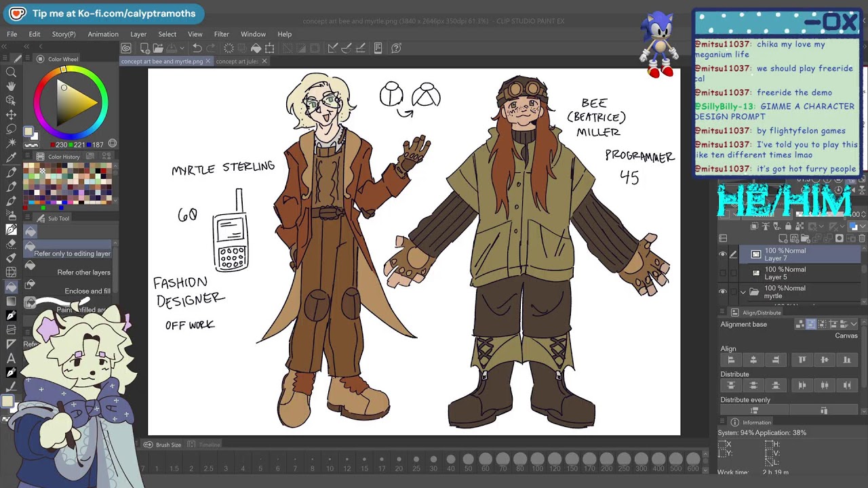
Task: Click the Open file folder icon
Action: [x=158, y=48]
